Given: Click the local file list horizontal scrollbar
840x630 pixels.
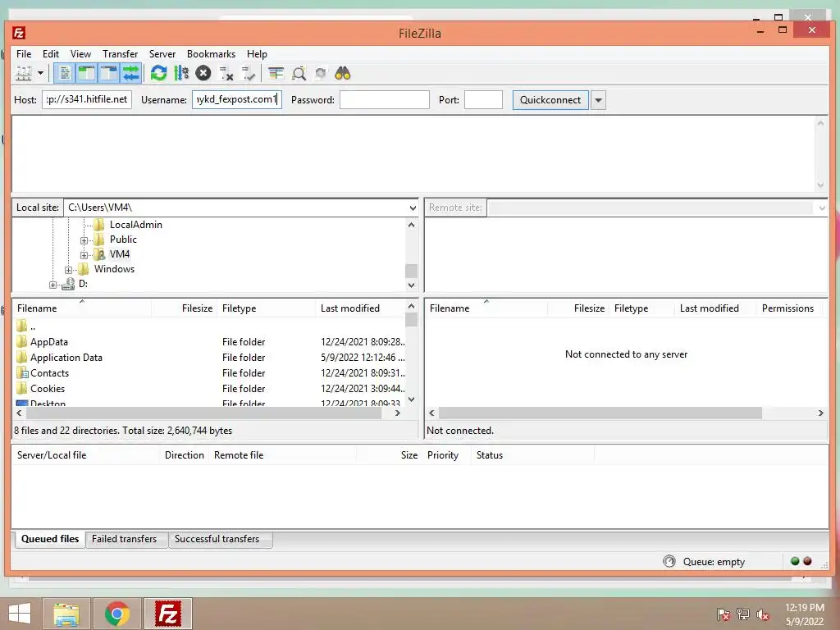Looking at the screenshot, I should 203,413.
